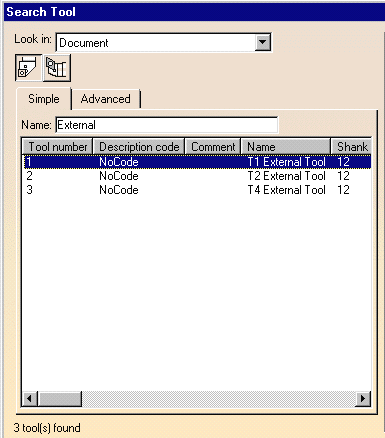This screenshot has width=385, height=438.
Task: Select the T2 External Tool row
Action: pyautogui.click(x=197, y=176)
